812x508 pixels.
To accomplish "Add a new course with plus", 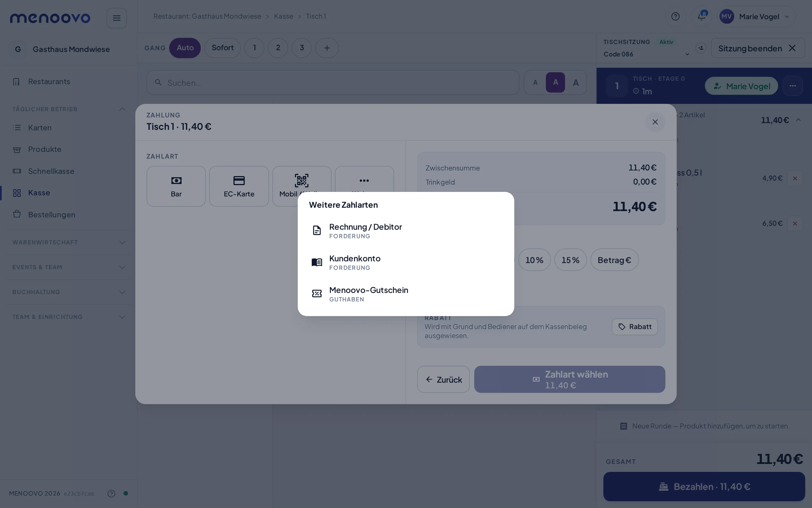I will [327, 48].
